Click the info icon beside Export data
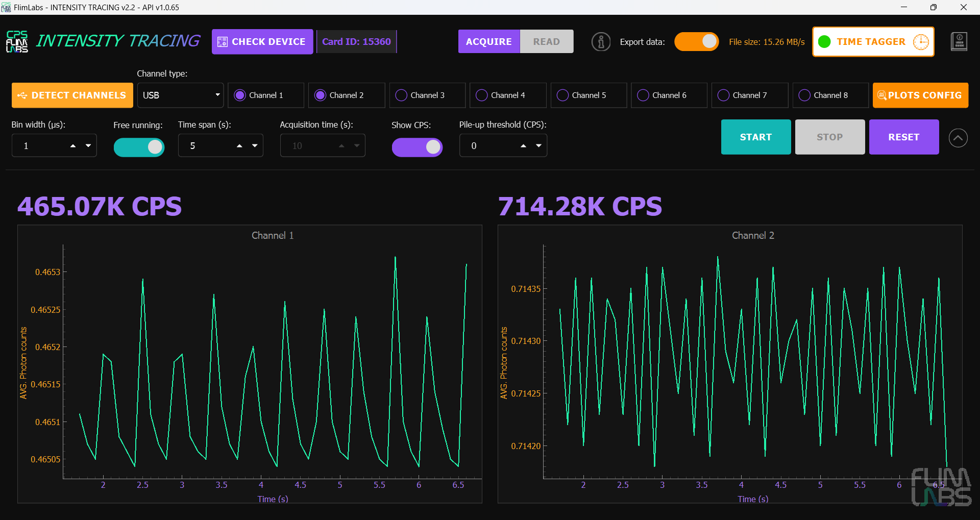The image size is (980, 520). pyautogui.click(x=601, y=42)
